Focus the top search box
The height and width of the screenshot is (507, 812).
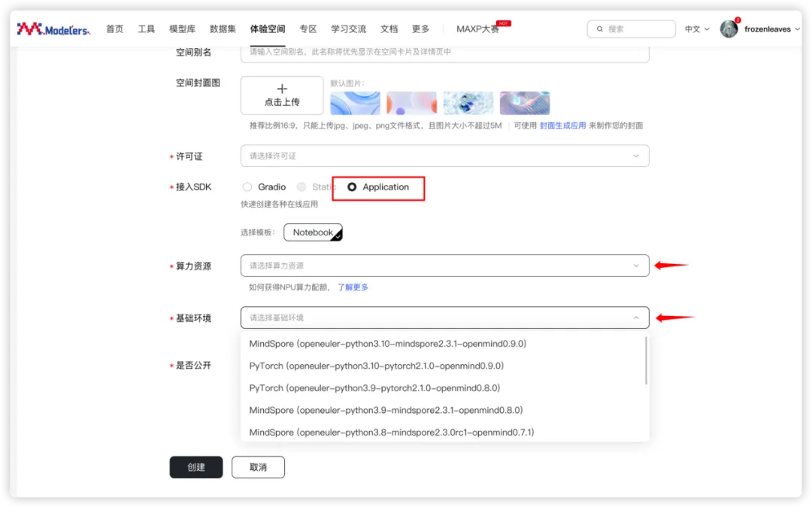(632, 29)
